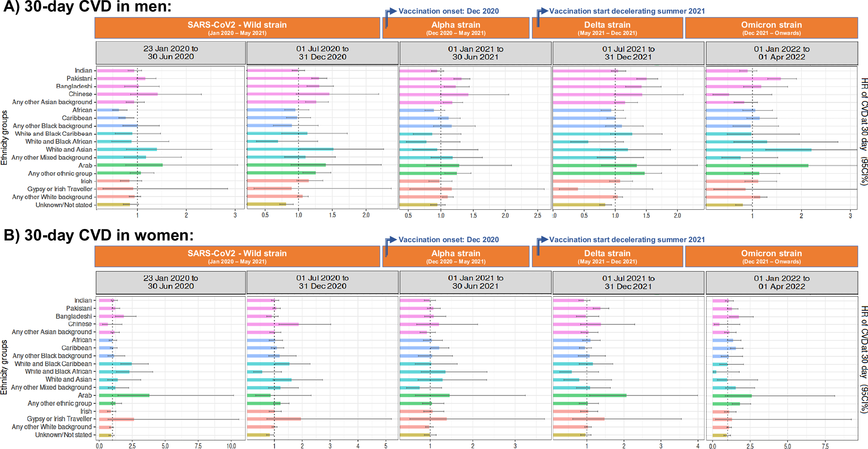
Task: Click the Delta strain banner in men panel
Action: [x=607, y=28]
